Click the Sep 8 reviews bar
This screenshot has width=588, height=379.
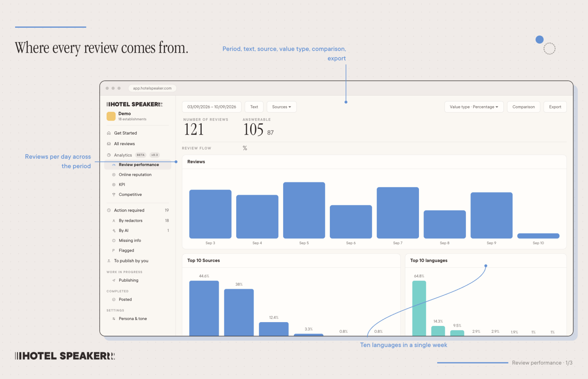tap(445, 224)
